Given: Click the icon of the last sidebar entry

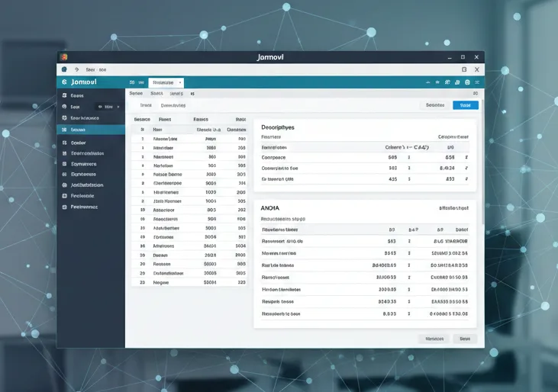Looking at the screenshot, I should coord(64,207).
